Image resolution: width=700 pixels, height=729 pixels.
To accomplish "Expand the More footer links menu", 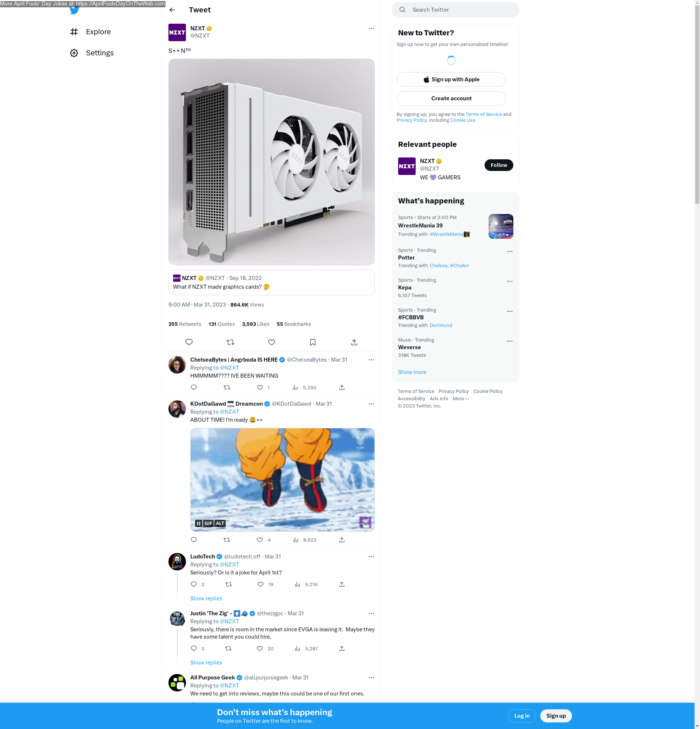I will tap(461, 398).
